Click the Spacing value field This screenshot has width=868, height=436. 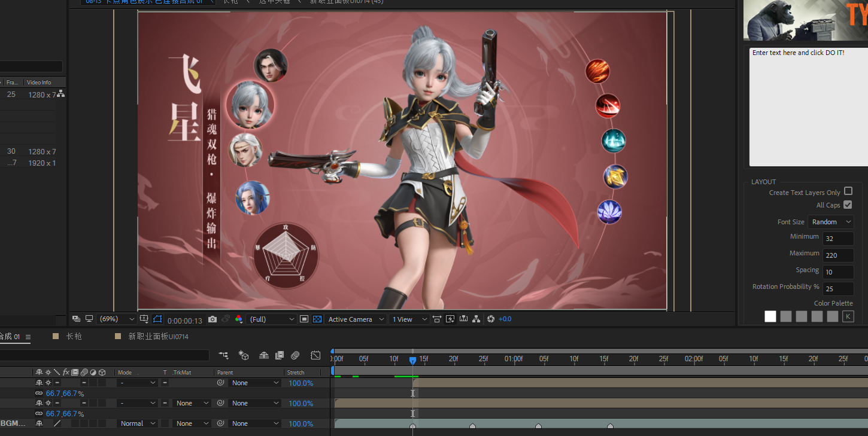838,272
